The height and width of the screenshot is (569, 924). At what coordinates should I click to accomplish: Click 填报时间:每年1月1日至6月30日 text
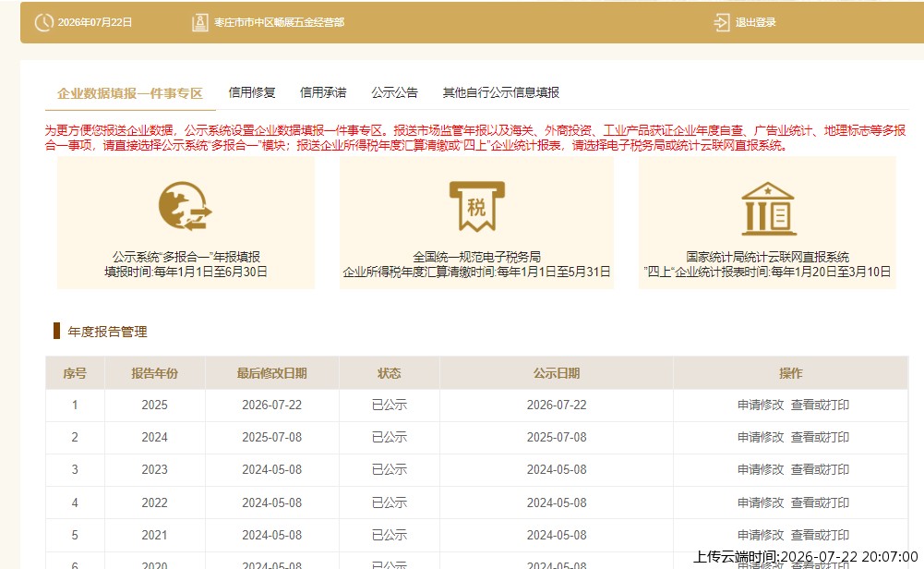click(186, 272)
